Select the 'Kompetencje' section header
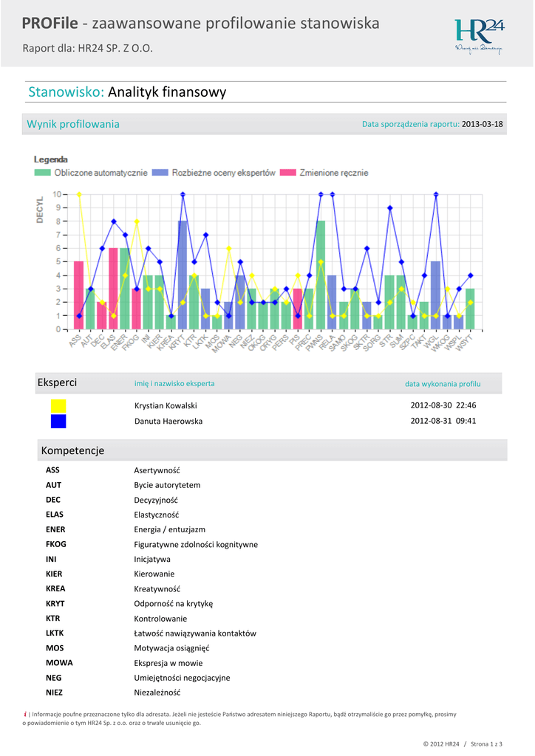 72,450
